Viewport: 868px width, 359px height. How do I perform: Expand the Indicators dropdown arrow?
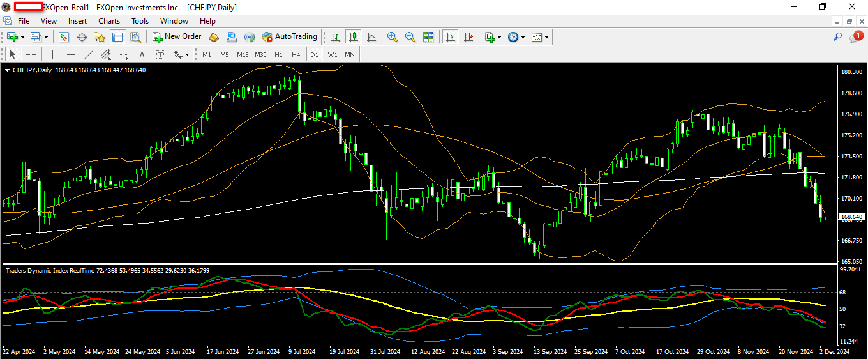tap(499, 37)
